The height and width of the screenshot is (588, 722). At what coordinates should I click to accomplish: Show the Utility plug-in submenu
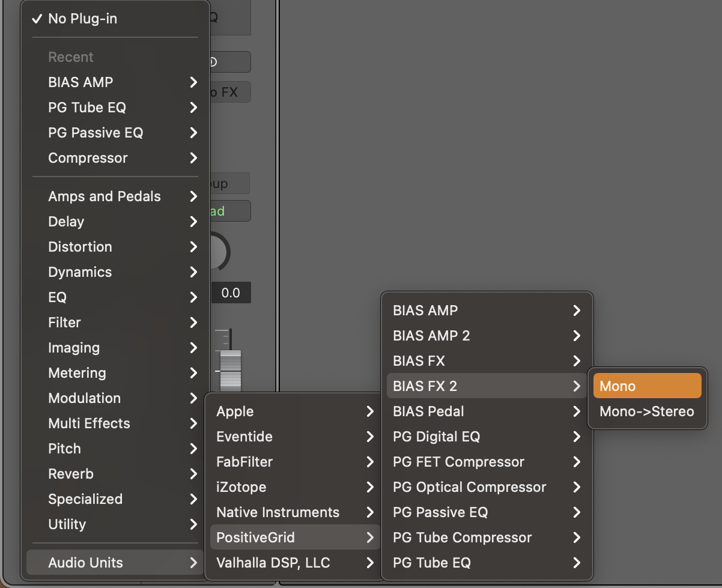point(115,524)
